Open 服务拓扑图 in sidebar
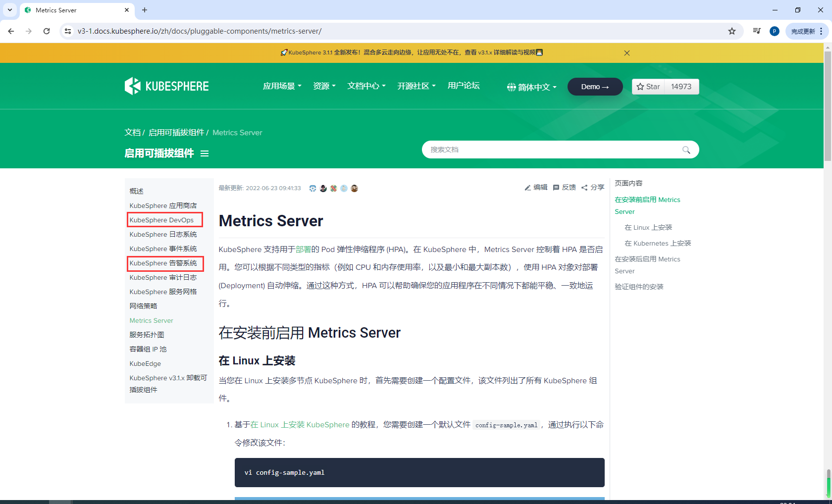 147,335
